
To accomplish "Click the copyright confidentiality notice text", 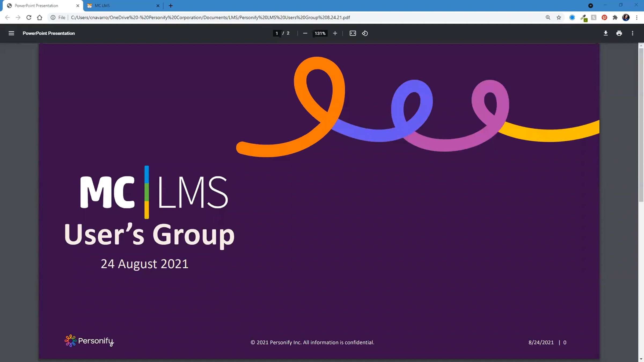I will pyautogui.click(x=312, y=342).
